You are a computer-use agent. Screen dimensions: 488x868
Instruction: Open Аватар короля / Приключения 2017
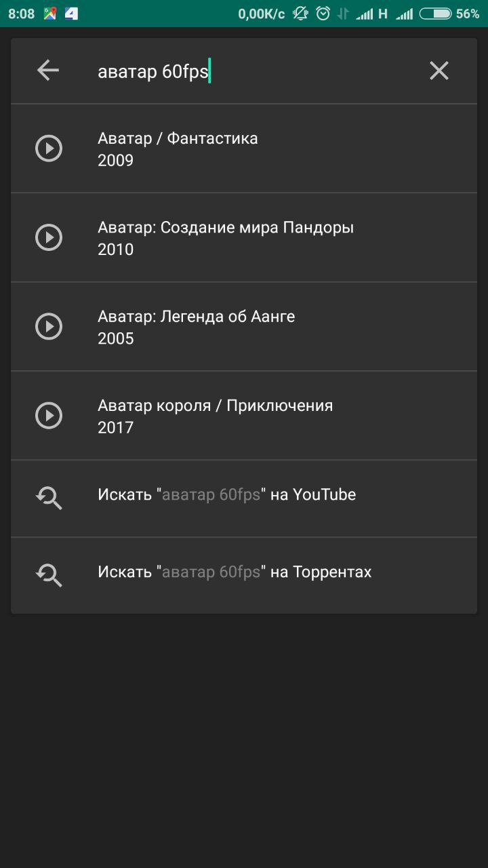244,415
